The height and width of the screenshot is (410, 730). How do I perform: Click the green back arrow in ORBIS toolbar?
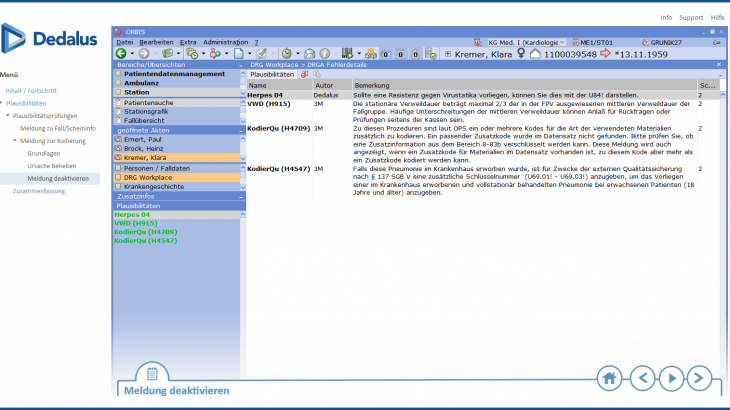coord(123,53)
